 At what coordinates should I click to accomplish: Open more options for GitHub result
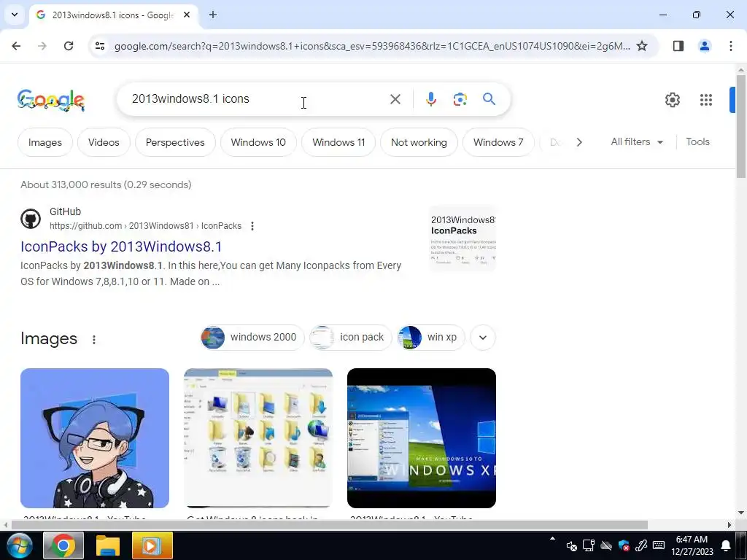click(x=252, y=226)
